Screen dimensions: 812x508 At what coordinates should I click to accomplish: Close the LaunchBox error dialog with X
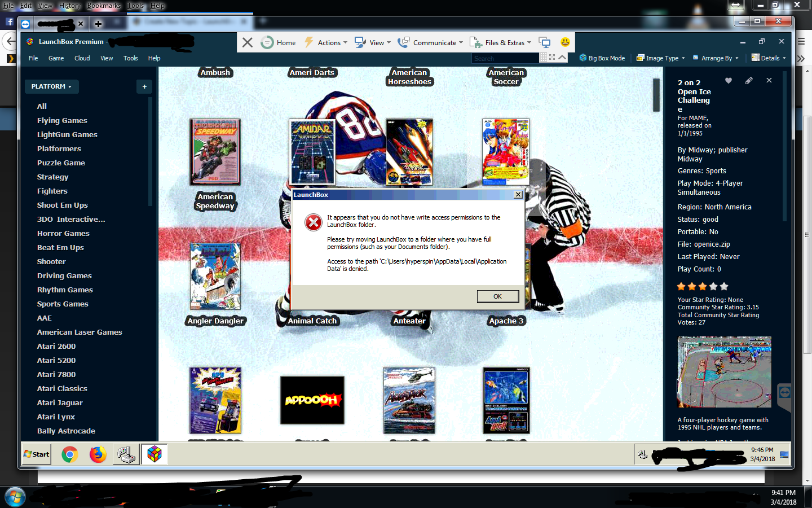pyautogui.click(x=518, y=195)
